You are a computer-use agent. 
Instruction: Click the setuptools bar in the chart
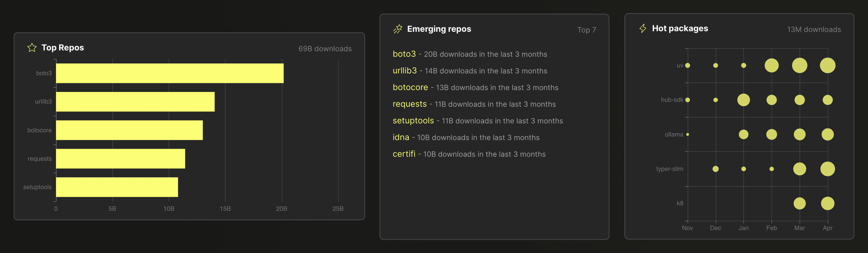117,187
